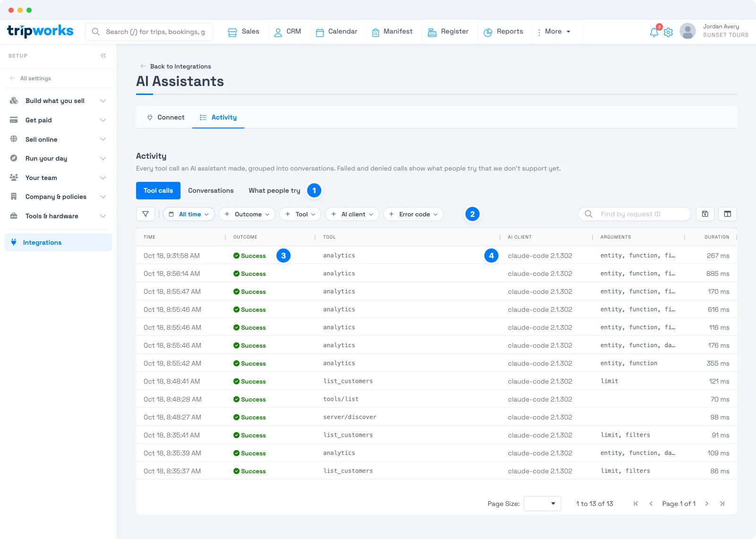Open the column layout icon button
Screen dimensions: 756x539
pyautogui.click(x=728, y=214)
